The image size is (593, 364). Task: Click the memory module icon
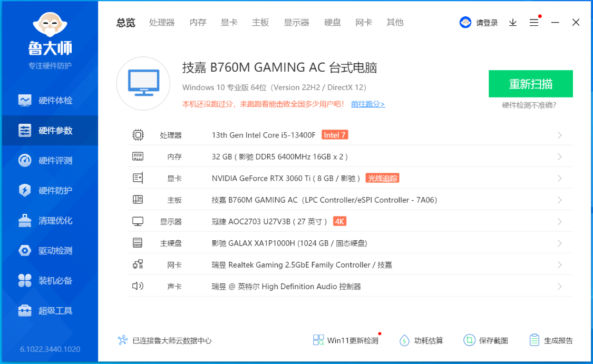138,156
